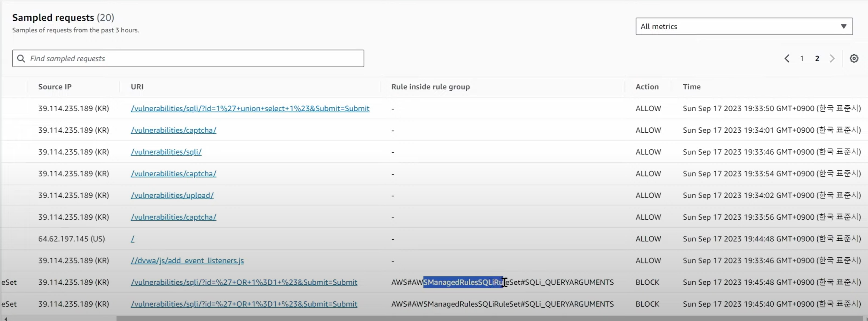Open the add_event_listeners.js URI link

(x=187, y=261)
